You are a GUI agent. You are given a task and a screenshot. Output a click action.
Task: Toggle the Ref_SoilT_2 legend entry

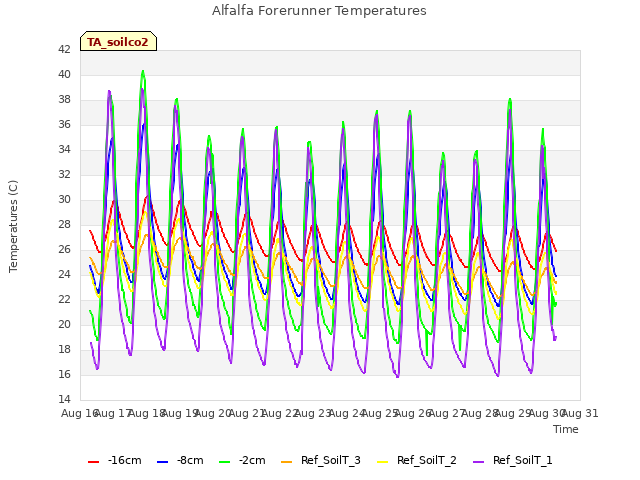tap(417, 461)
